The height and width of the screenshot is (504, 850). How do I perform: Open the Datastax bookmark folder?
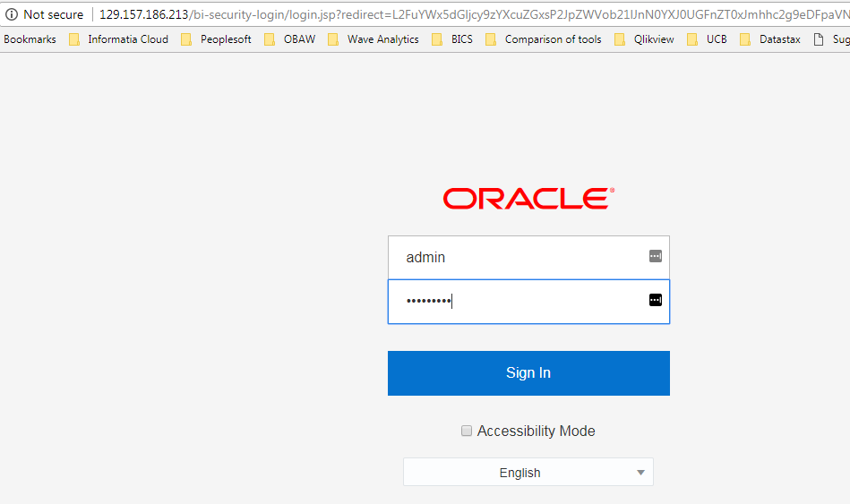click(770, 39)
